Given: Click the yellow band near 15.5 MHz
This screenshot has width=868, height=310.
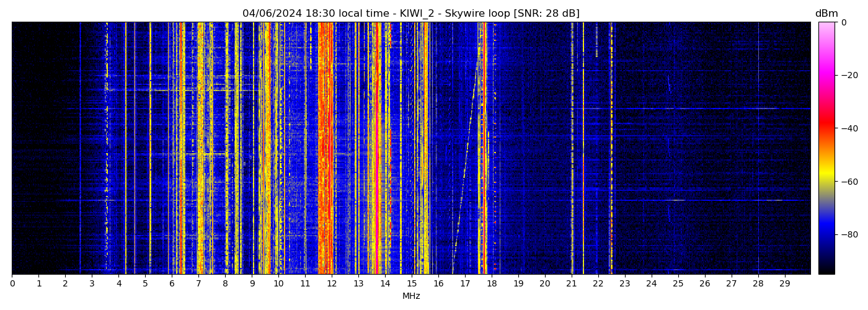Looking at the screenshot, I should pos(425,149).
